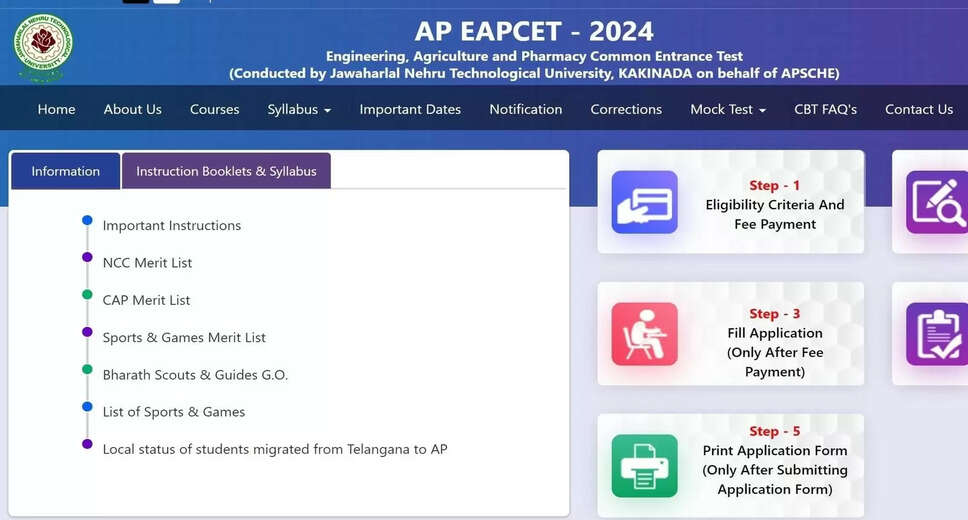Click the green bullet beside CAP Merit List

[87, 295]
